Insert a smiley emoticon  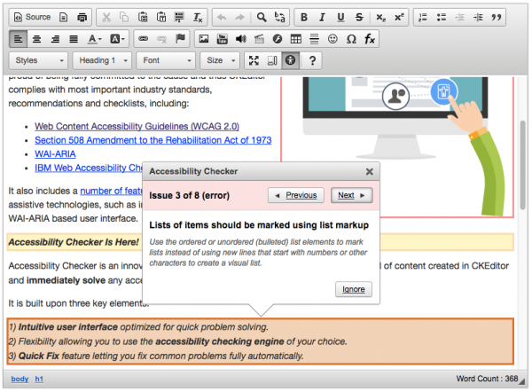(x=332, y=39)
